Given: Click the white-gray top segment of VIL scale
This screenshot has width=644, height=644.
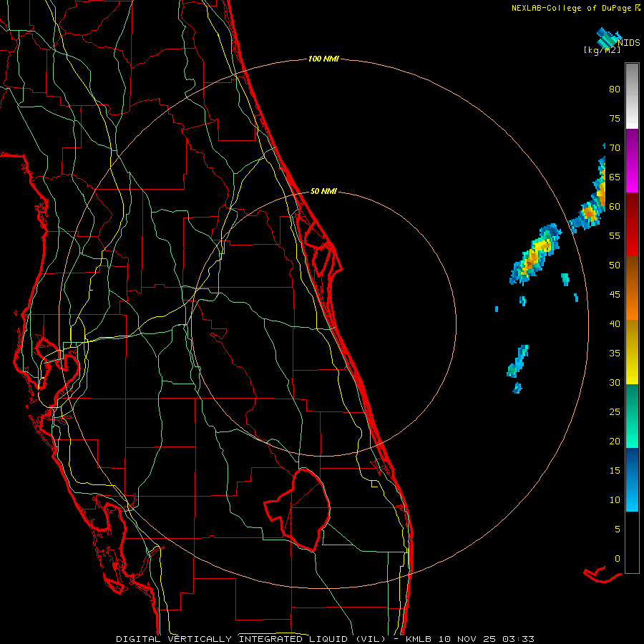Looking at the screenshot, I should coord(632,96).
